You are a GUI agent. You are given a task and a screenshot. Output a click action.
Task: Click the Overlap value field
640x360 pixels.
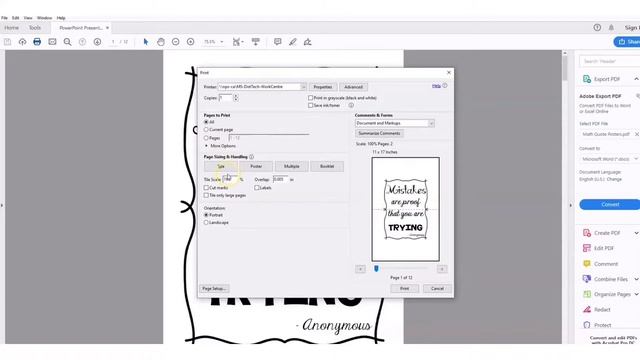click(x=280, y=179)
